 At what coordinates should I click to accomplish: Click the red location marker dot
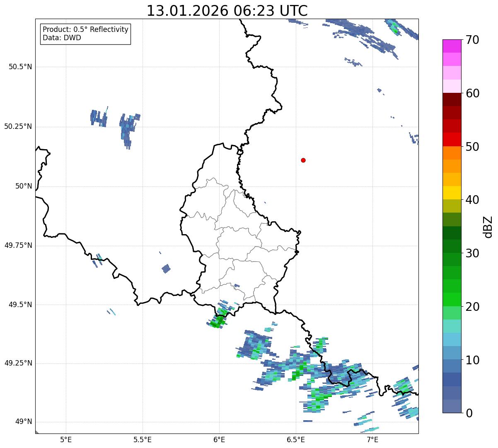coord(303,160)
